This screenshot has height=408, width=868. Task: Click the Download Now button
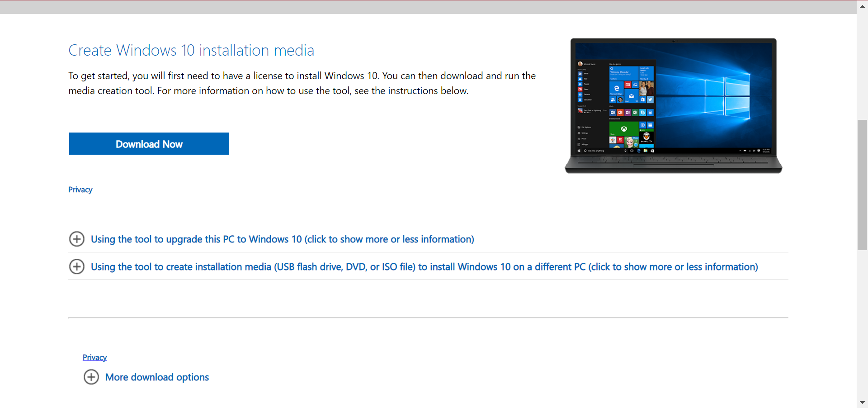coord(149,143)
